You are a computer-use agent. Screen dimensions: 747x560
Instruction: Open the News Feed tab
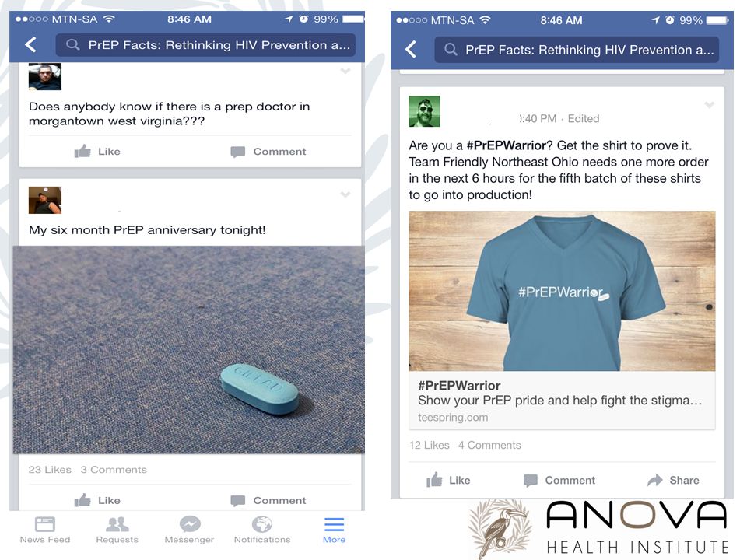45,530
